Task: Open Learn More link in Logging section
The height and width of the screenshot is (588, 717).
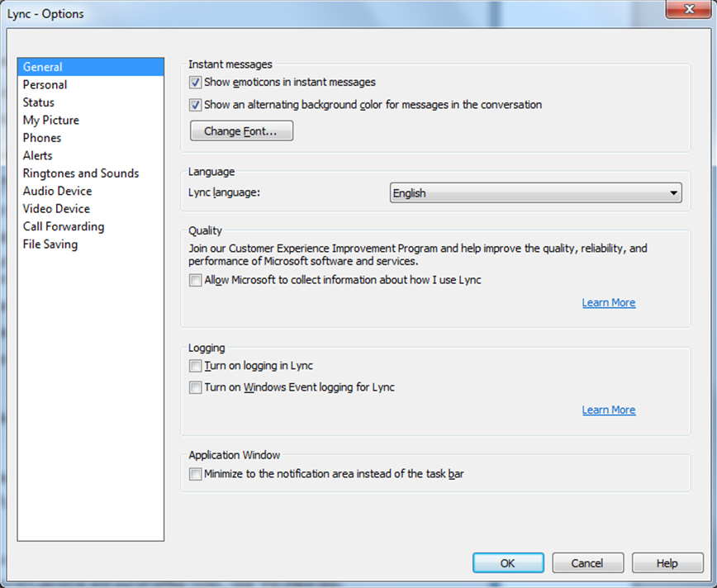Action: 608,410
